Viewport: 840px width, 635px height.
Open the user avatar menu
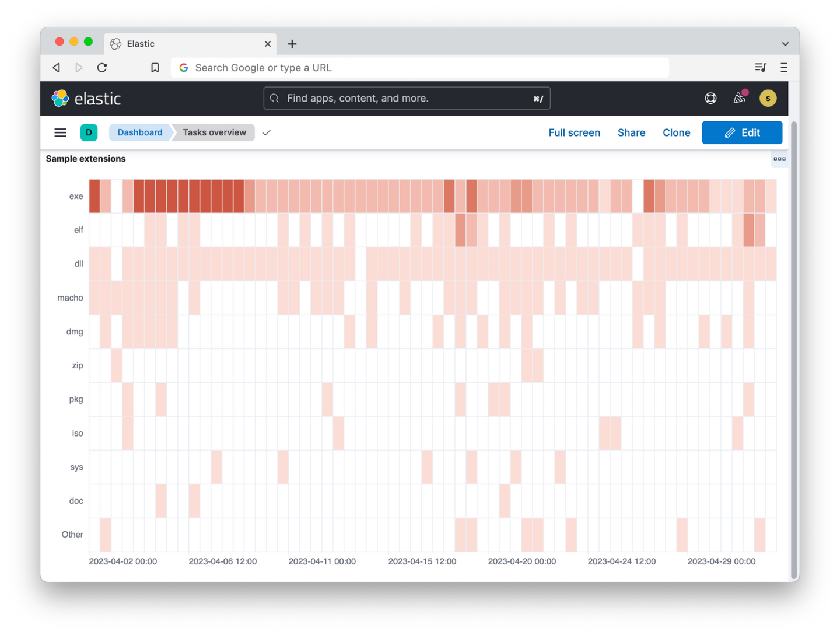tap(768, 99)
